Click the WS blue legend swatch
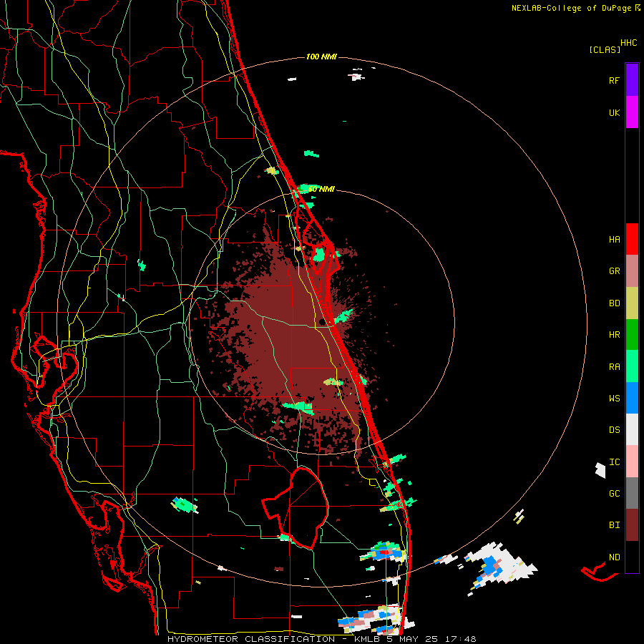Image resolution: width=644 pixels, height=644 pixels. click(x=632, y=398)
